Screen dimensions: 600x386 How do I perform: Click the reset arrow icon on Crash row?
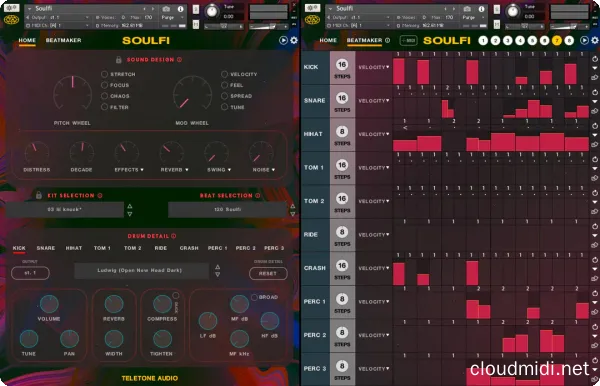(595, 260)
